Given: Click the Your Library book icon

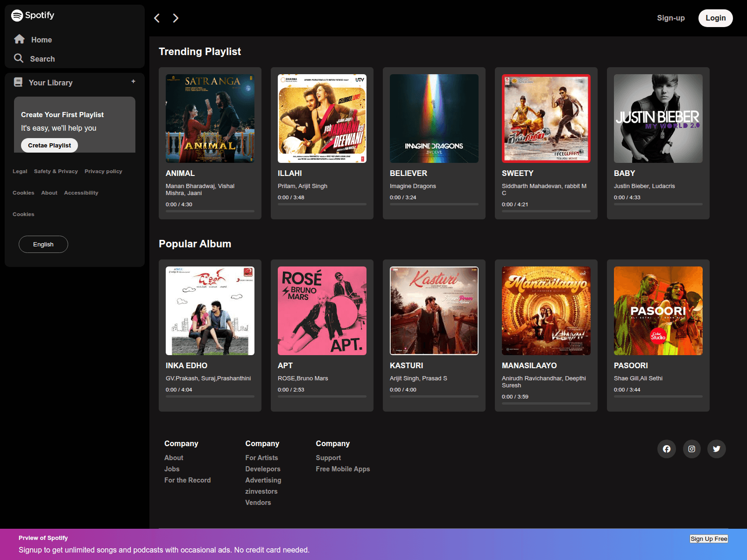Looking at the screenshot, I should [x=18, y=82].
